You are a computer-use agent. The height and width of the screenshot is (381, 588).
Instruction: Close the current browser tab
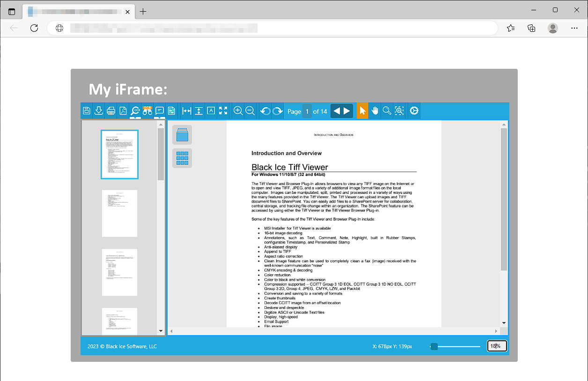pyautogui.click(x=126, y=11)
